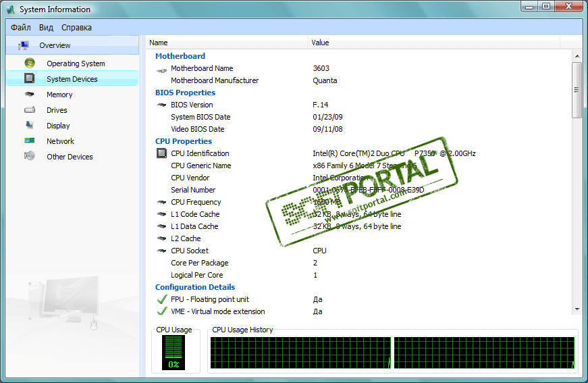Click the VME green checkmark icon
The width and height of the screenshot is (588, 383).
point(162,311)
